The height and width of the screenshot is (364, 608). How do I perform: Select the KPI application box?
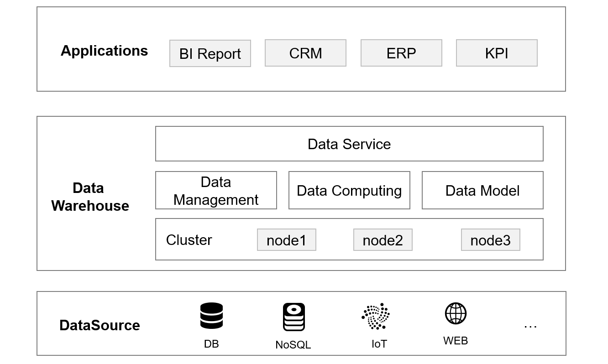497,53
